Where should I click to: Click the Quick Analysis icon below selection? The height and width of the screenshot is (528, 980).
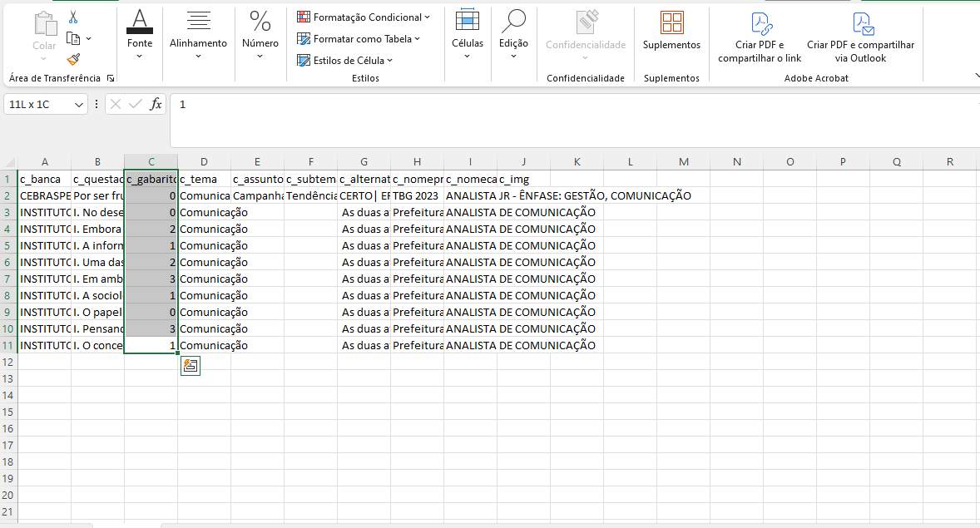coord(191,366)
